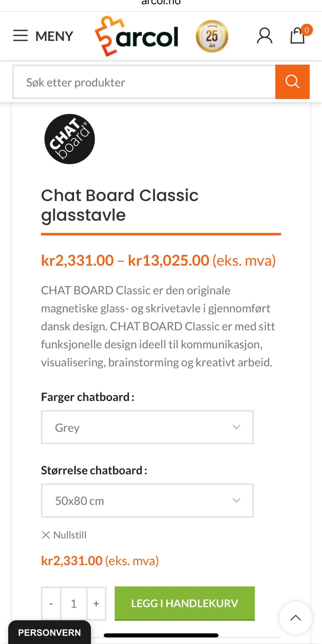Open the PERSONVERN tab
This screenshot has width=322, height=644.
pyautogui.click(x=49, y=632)
